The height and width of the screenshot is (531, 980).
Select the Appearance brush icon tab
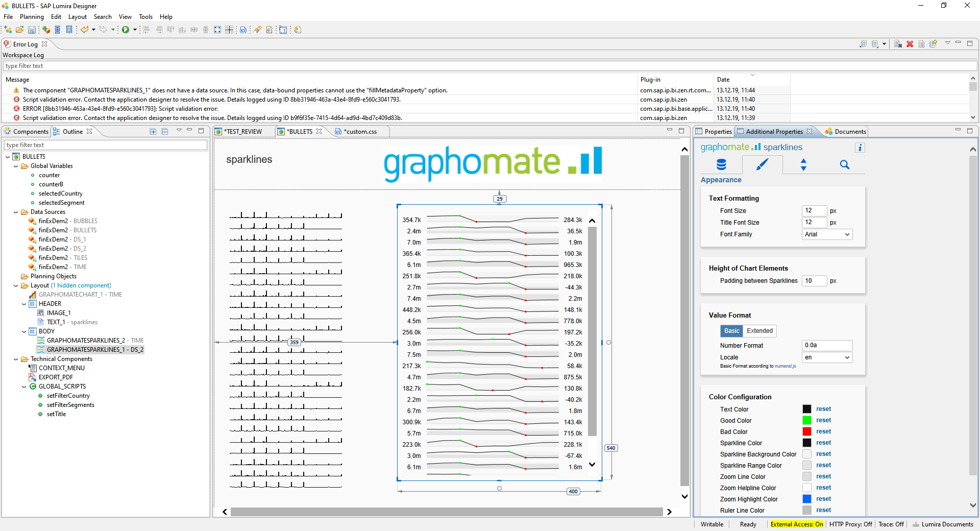tap(762, 164)
